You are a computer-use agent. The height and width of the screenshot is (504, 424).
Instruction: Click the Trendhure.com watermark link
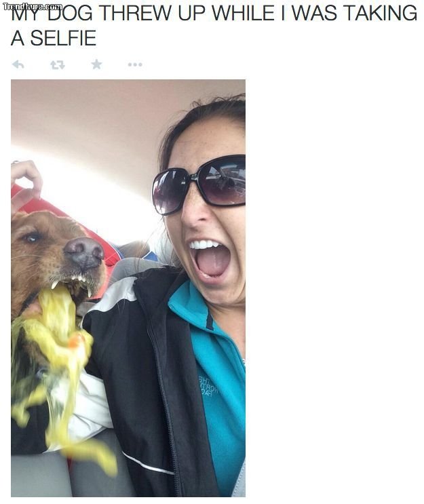(32, 6)
